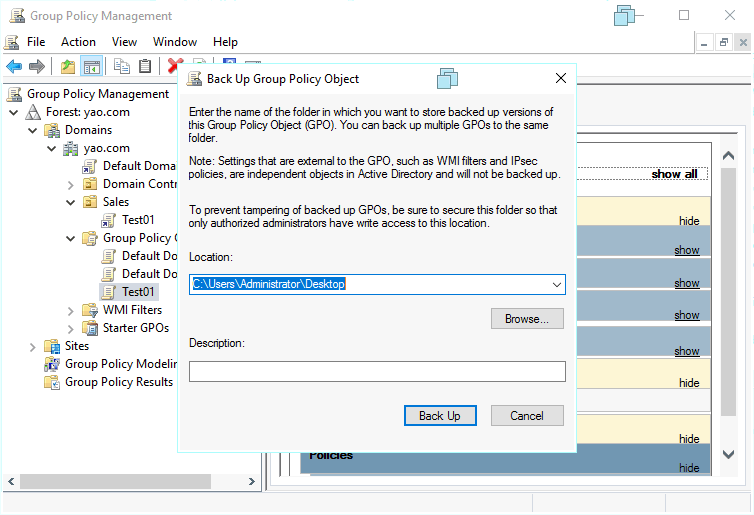The width and height of the screenshot is (754, 515).
Task: Click the Copy toolbar icon
Action: tap(121, 67)
